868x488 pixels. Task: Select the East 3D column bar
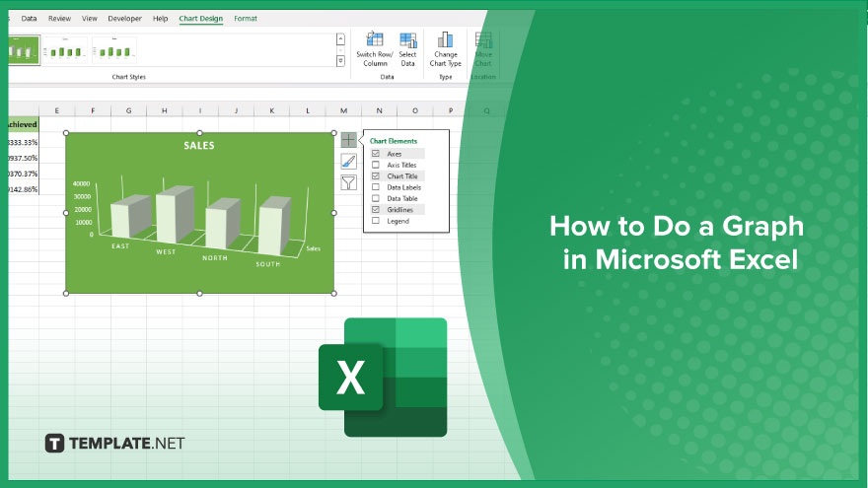pyautogui.click(x=130, y=218)
